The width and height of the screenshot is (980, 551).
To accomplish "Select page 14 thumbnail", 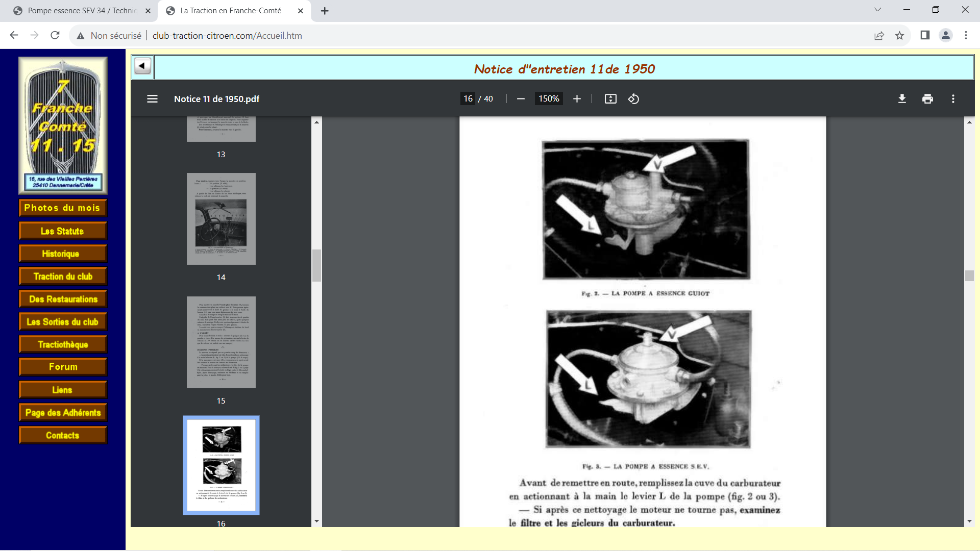I will (x=221, y=219).
